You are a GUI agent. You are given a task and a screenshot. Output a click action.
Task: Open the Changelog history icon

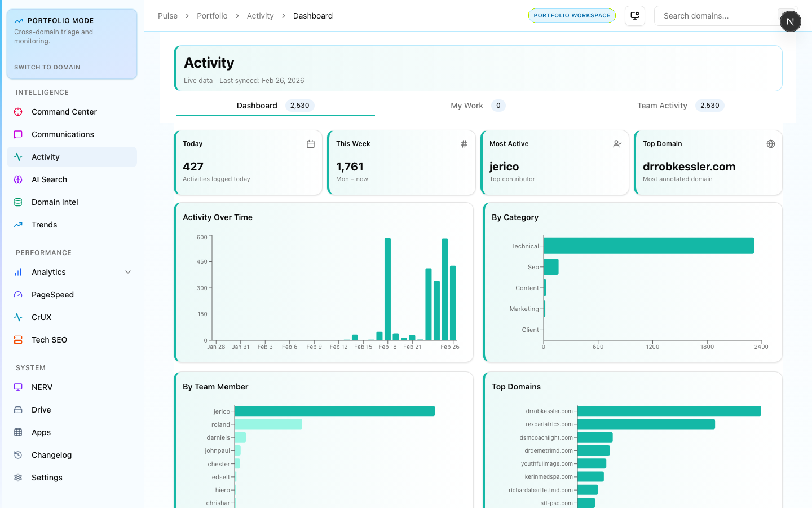[18, 455]
